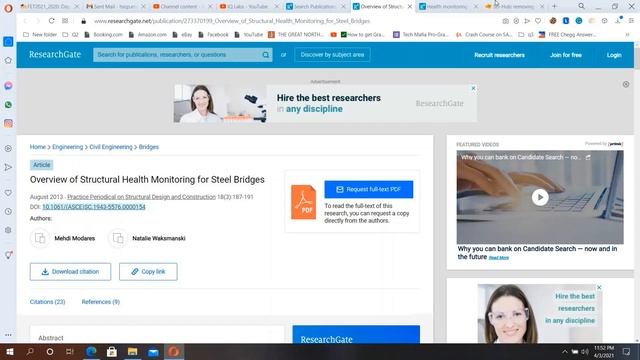Close the sidebar Hire researchers ad

599,287
